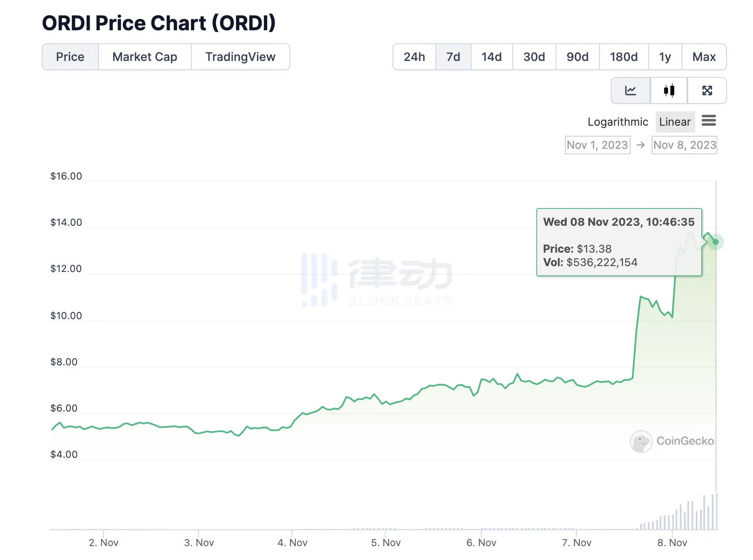Image resolution: width=753 pixels, height=560 pixels.
Task: Edit the Nov 1, 2023 start date
Action: 597,145
